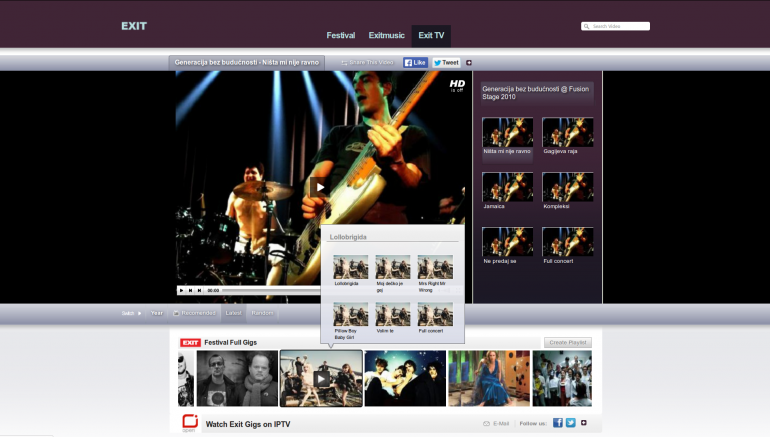Open the two bald men gig thumbnail

237,378
